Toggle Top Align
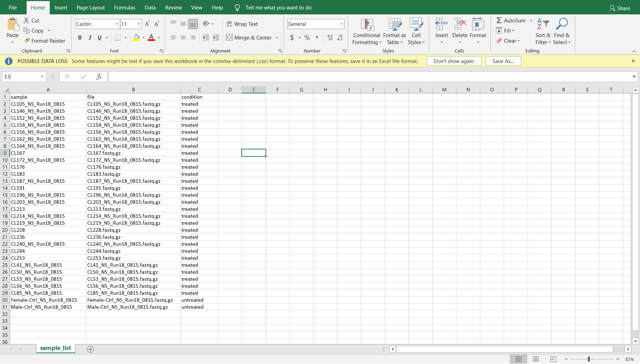640x364 pixels. coord(173,24)
